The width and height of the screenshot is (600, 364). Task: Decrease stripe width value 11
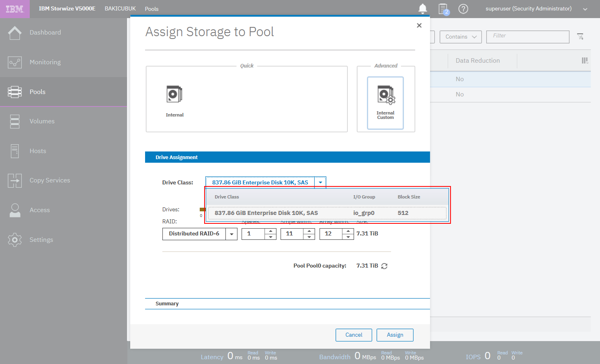[x=309, y=237]
